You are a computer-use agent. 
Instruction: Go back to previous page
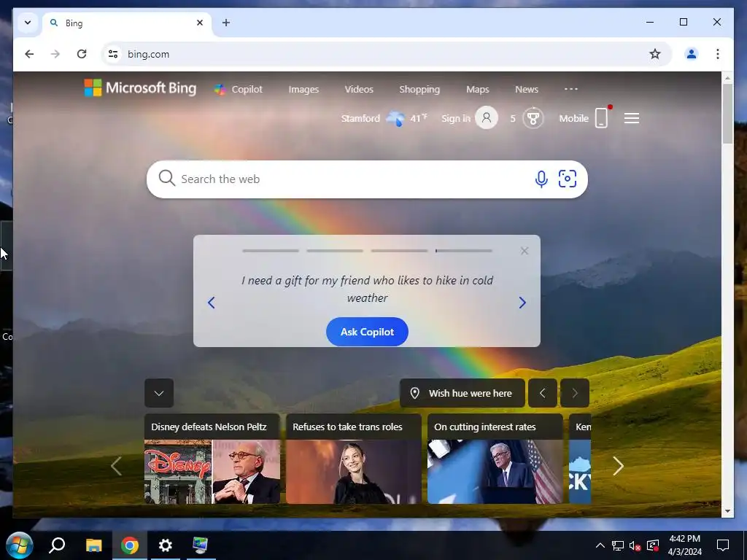pos(29,54)
